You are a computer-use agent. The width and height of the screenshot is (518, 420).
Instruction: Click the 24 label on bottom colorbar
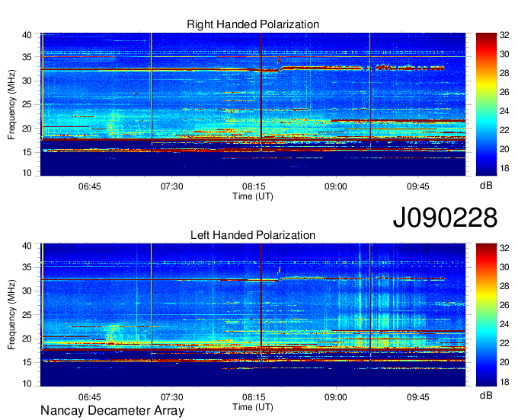504,324
